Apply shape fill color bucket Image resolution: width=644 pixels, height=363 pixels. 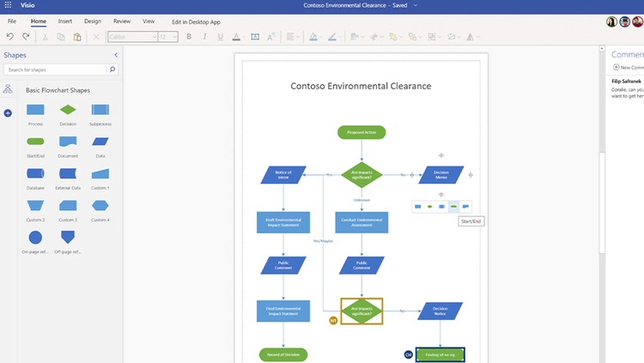(313, 37)
